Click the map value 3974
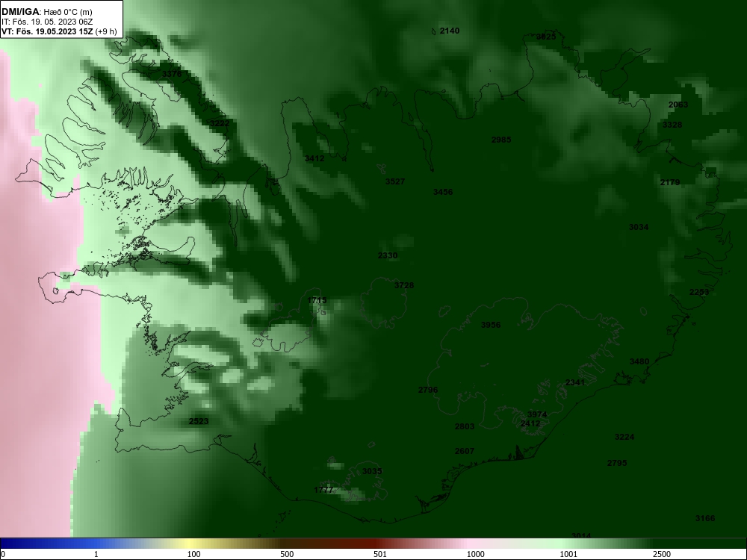Viewport: 747px width, 560px height. [537, 414]
